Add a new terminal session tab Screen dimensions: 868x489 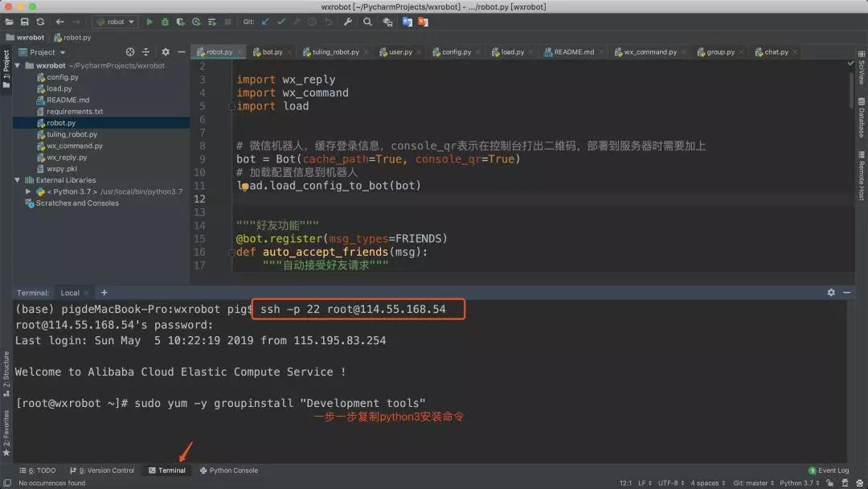point(104,293)
